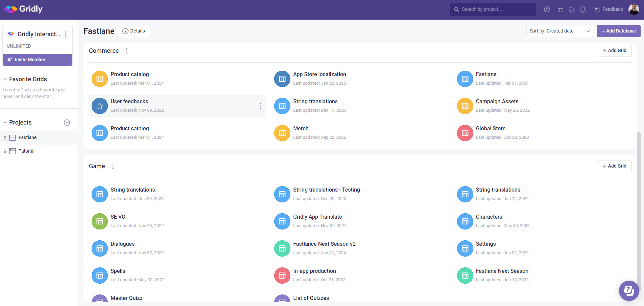Open the Details button next to Fastlane

[133, 31]
